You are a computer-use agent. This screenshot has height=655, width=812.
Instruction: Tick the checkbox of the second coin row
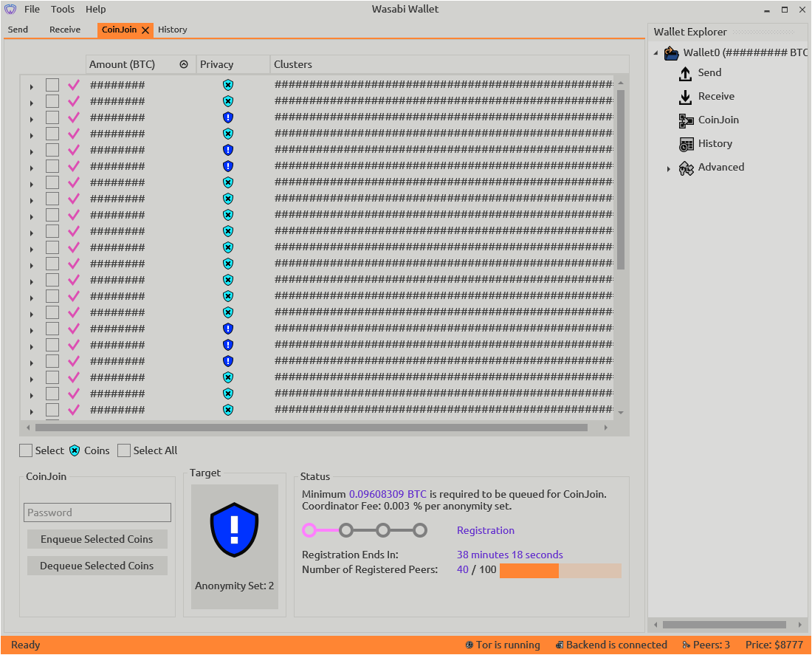click(52, 101)
